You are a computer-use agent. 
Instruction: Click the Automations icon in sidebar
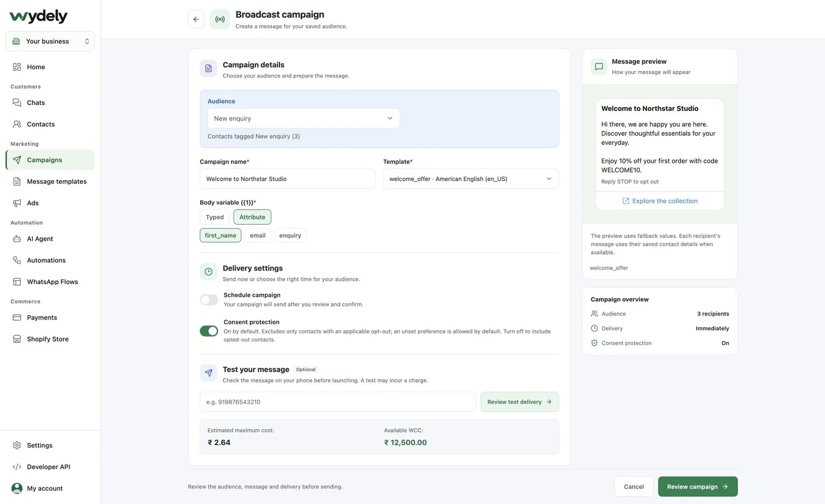click(17, 260)
